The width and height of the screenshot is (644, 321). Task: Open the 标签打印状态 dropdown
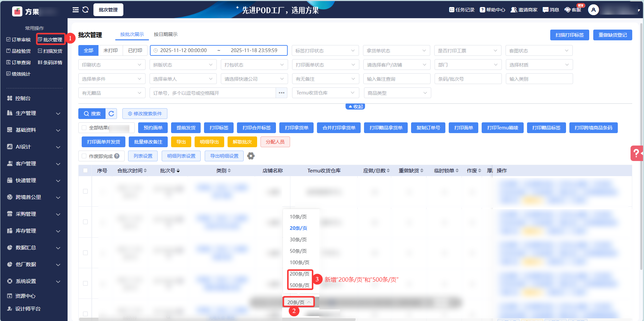(325, 50)
